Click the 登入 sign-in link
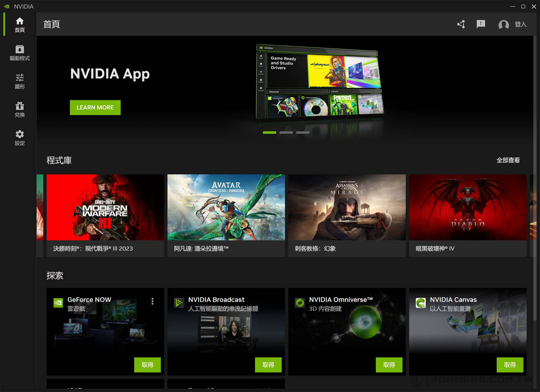The image size is (540, 392). (521, 24)
